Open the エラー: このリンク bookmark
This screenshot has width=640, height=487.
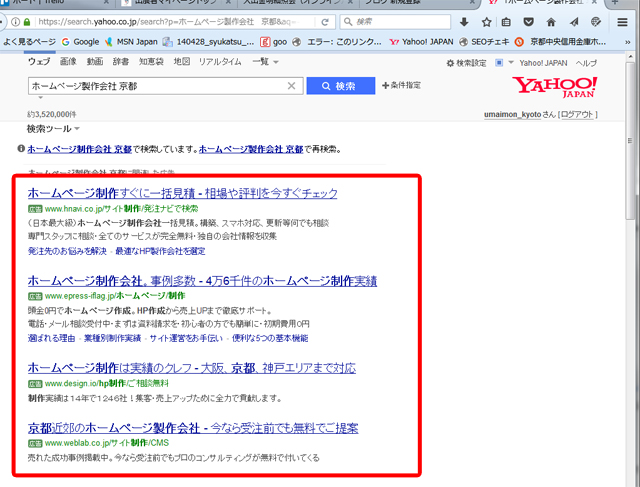point(337,42)
